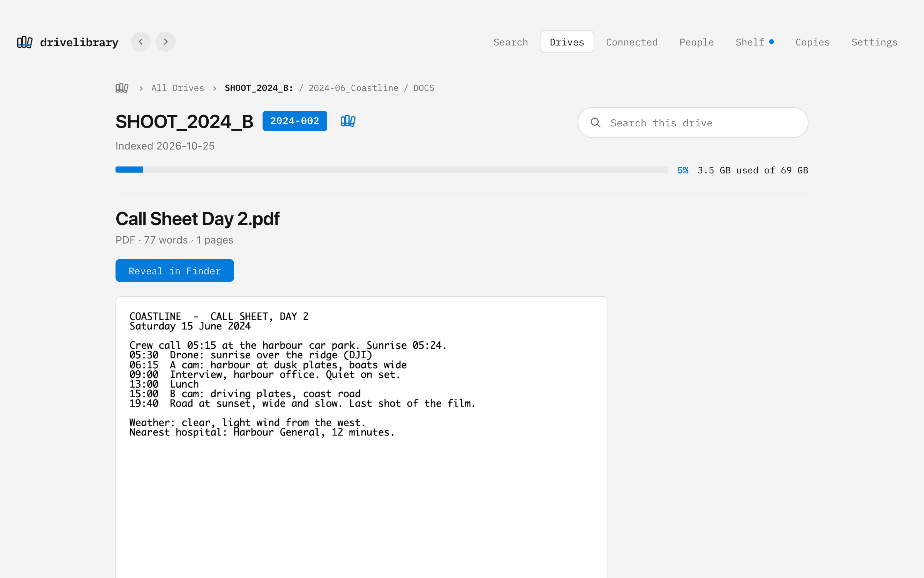Click Reveal in Finder button
This screenshot has height=578, width=924.
(175, 271)
